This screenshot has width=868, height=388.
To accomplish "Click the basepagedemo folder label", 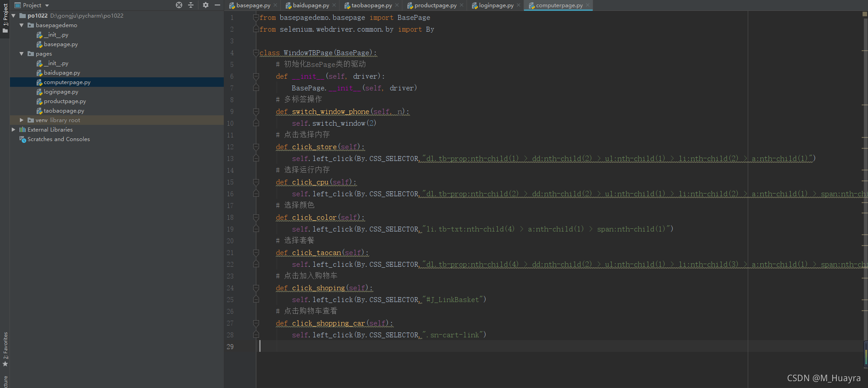I will (x=57, y=25).
